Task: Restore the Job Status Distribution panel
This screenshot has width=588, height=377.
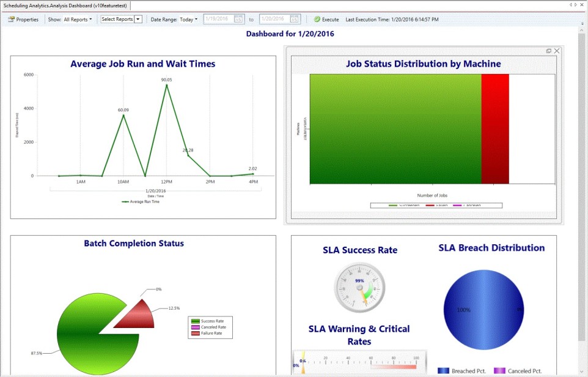Action: tap(549, 51)
